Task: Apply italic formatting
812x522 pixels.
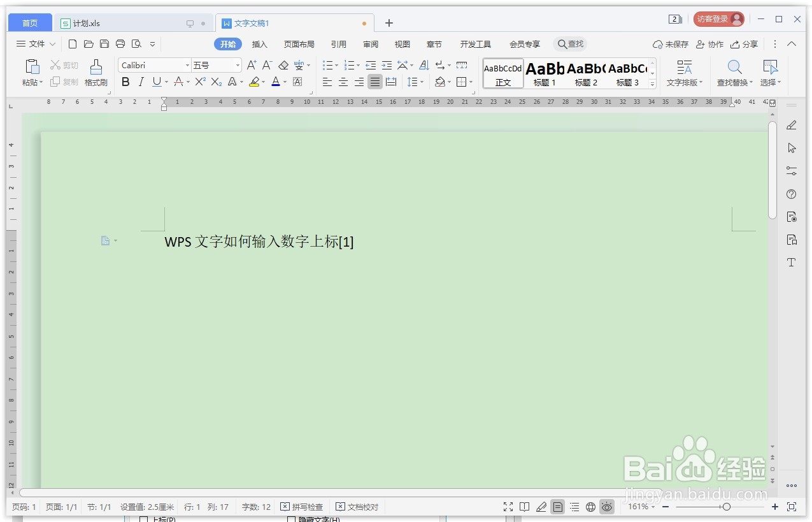Action: click(x=141, y=82)
